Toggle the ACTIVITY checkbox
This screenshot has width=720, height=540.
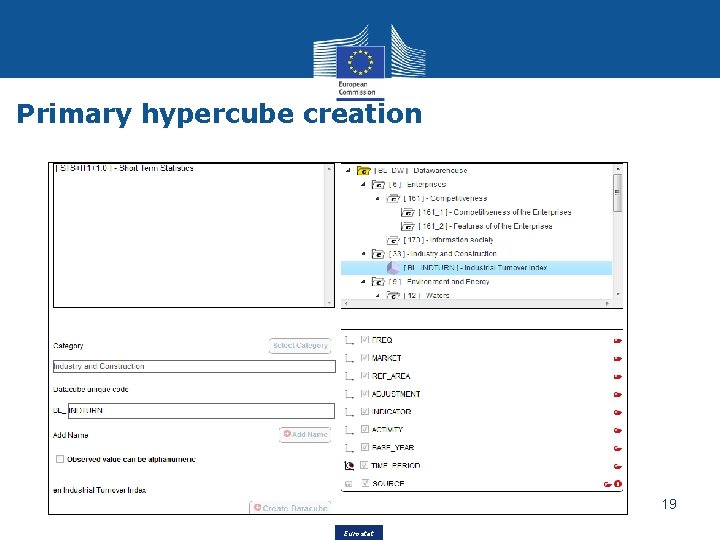click(x=365, y=429)
